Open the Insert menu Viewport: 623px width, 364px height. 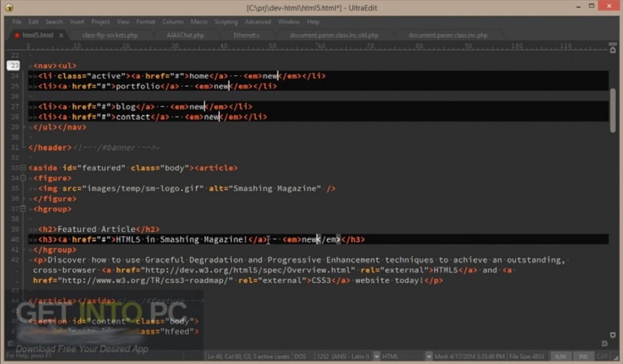coord(77,22)
